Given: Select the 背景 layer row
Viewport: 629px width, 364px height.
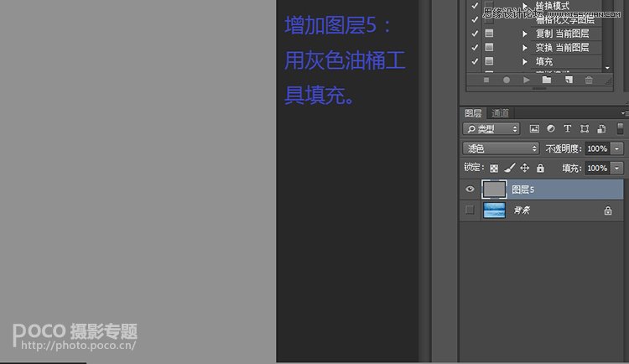Looking at the screenshot, I should click(542, 211).
